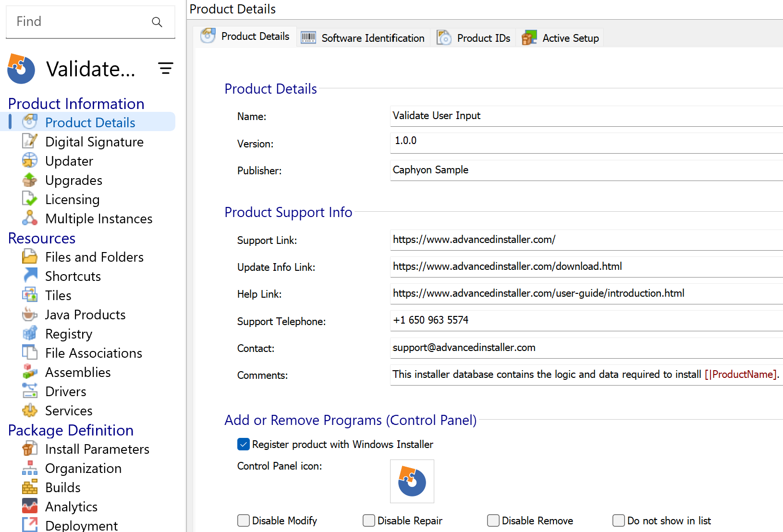Select Licensing in the sidebar
783x532 pixels.
click(73, 199)
